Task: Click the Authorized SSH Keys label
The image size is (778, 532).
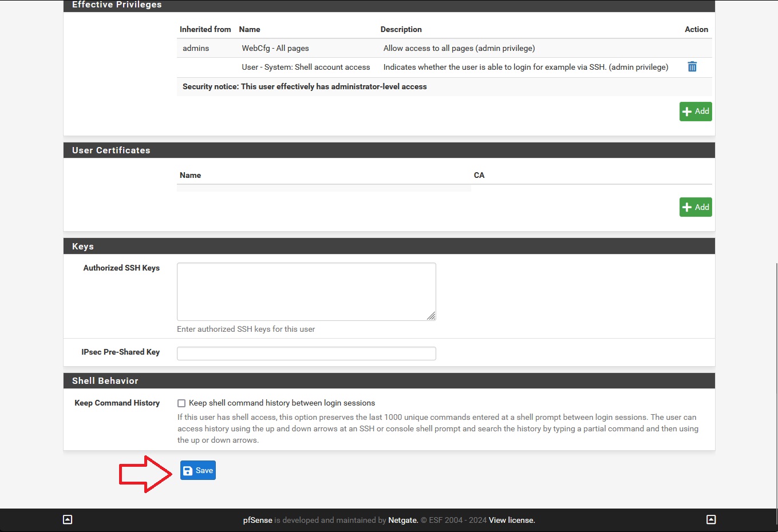Action: [121, 268]
